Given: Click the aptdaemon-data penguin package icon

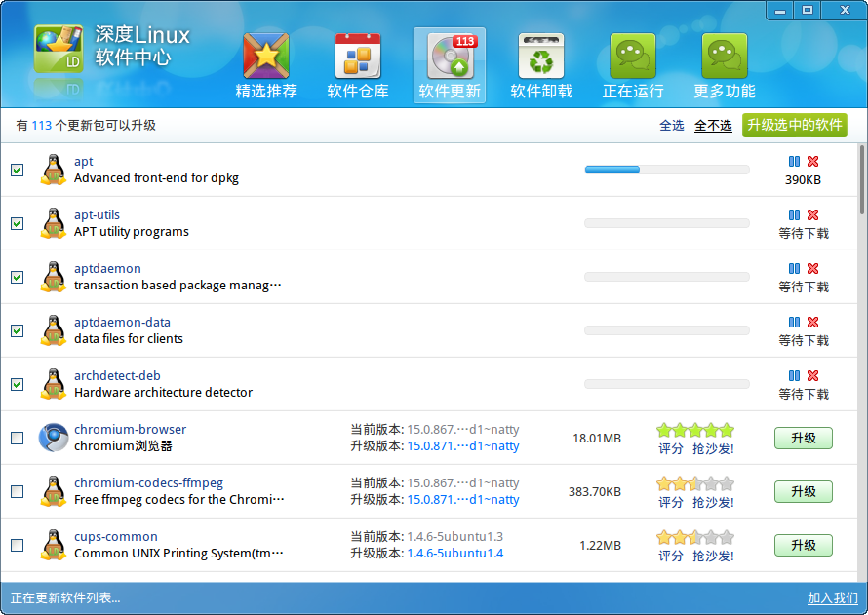Looking at the screenshot, I should click(53, 330).
